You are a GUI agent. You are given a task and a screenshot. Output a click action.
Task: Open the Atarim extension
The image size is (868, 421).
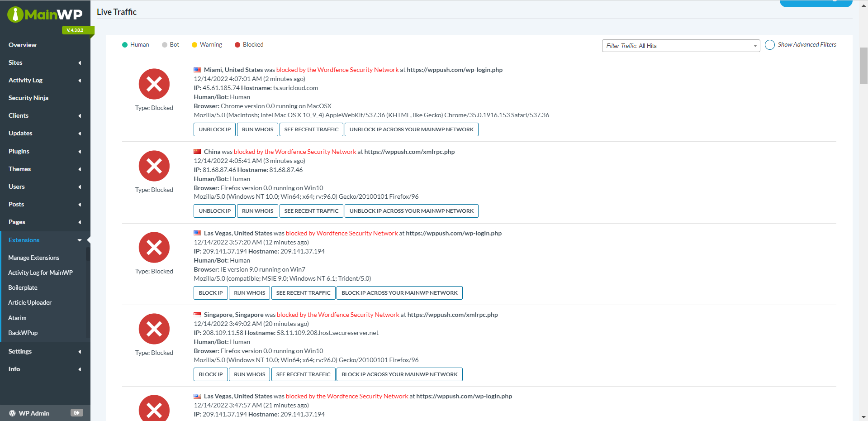(x=17, y=318)
